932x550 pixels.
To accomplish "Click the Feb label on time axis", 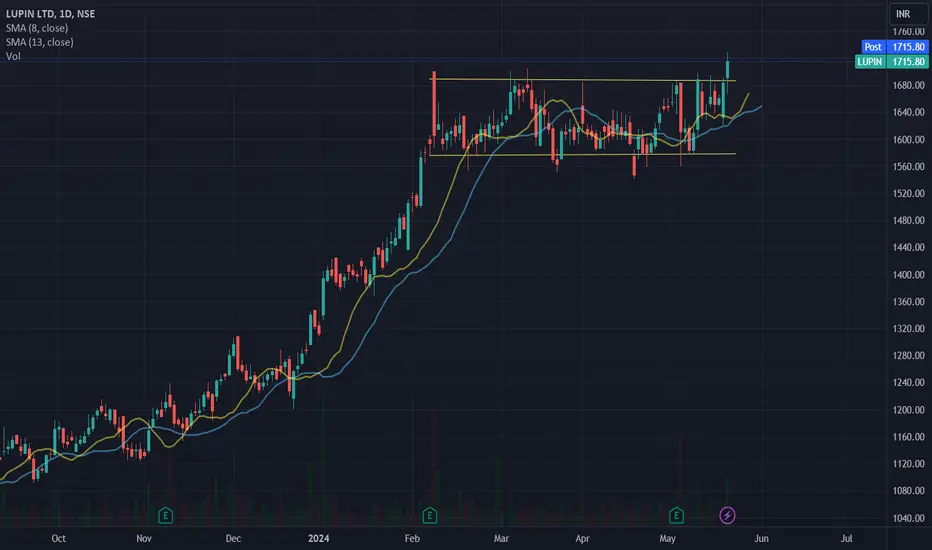I will [412, 538].
